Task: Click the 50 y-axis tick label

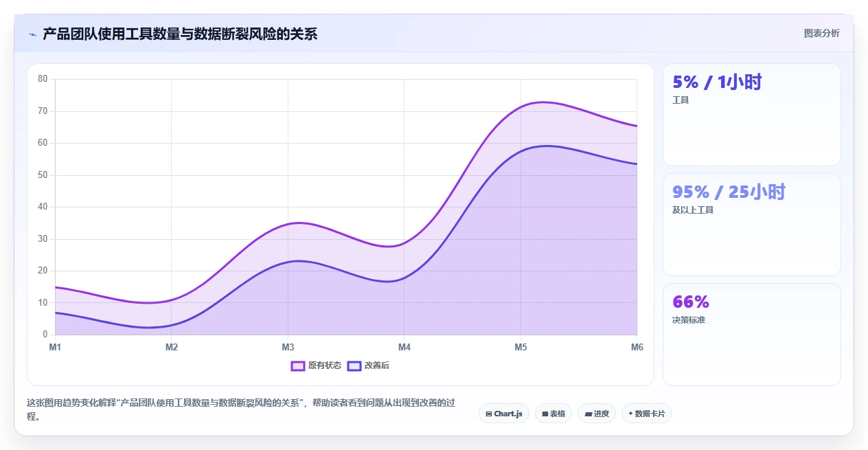Action: coord(43,175)
